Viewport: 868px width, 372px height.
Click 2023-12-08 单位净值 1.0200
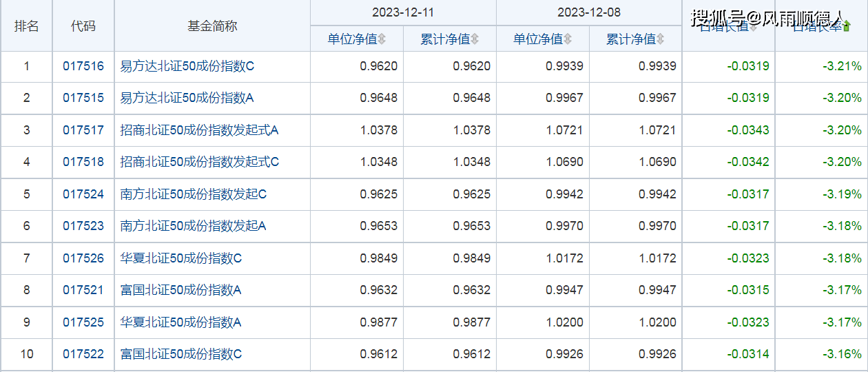coord(564,322)
